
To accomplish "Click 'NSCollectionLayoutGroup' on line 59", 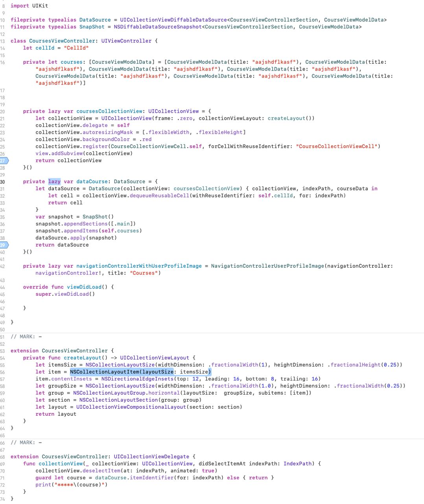I will pyautogui.click(x=109, y=393).
